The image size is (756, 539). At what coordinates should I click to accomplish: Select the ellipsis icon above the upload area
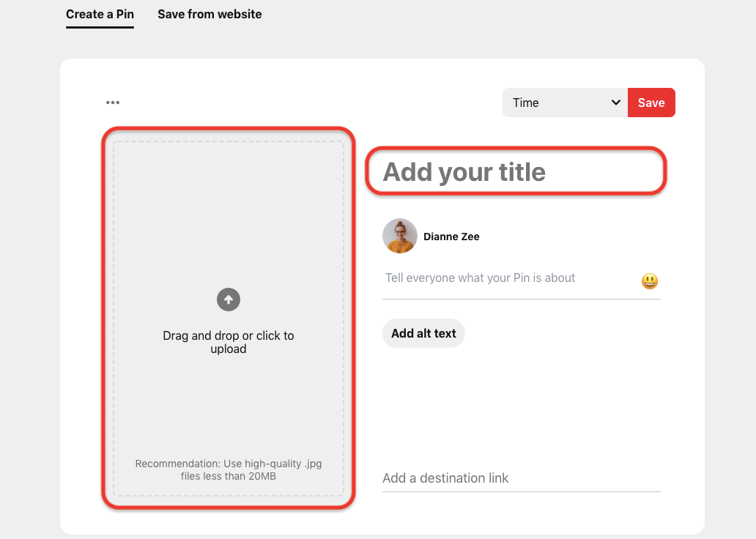point(113,102)
